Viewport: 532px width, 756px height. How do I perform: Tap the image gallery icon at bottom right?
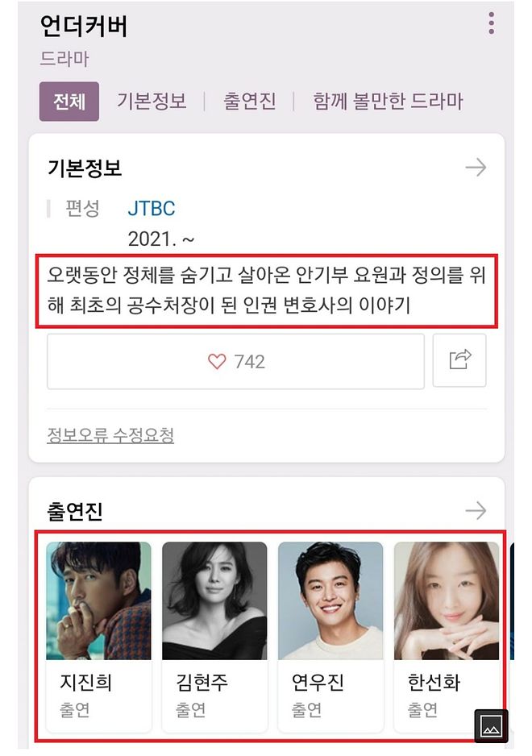coord(491,725)
